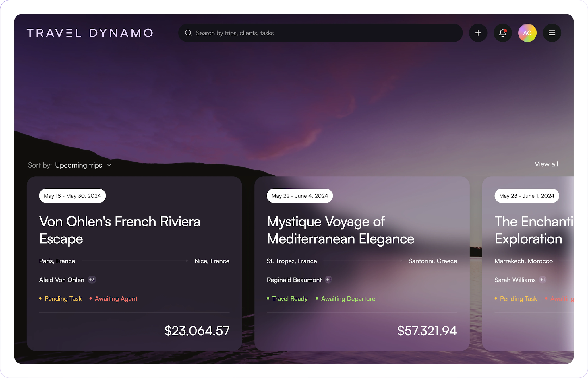
Task: Click the notifications bell icon
Action: tap(502, 33)
